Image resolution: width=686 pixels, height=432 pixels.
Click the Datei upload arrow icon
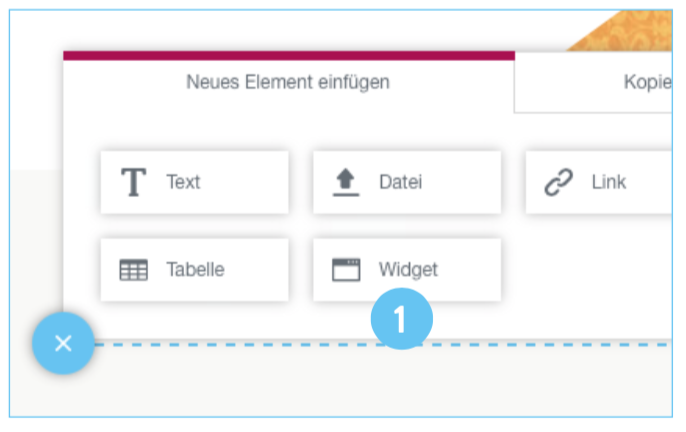(x=345, y=182)
